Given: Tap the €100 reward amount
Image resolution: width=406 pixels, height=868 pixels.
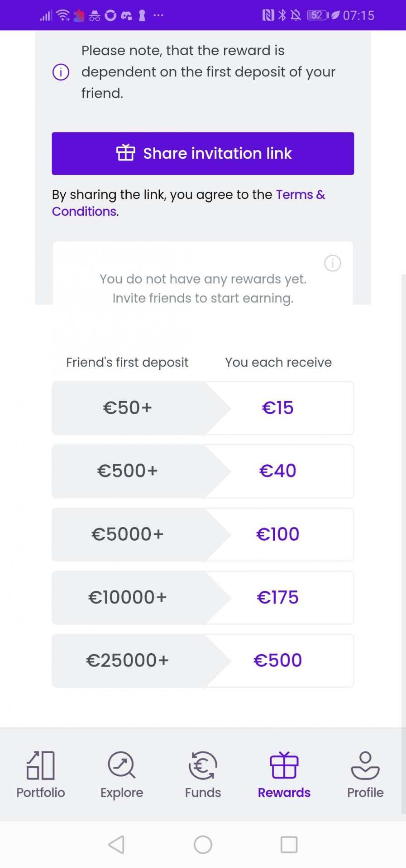Looking at the screenshot, I should click(277, 534).
